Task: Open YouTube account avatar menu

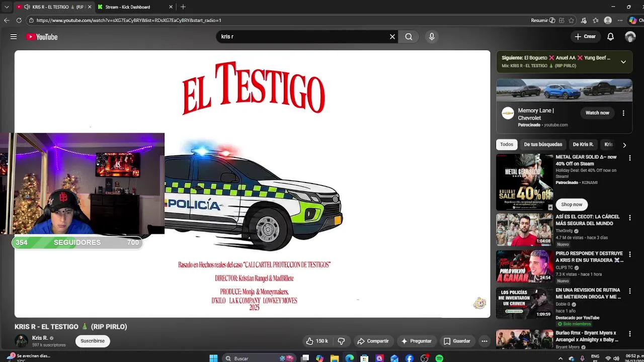Action: (x=630, y=37)
